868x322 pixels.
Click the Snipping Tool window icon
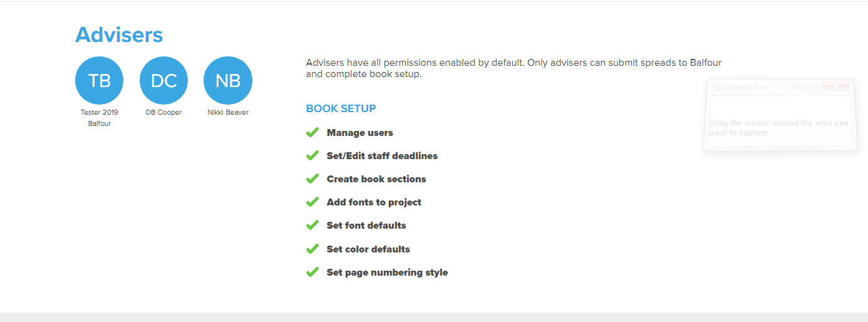(x=716, y=87)
